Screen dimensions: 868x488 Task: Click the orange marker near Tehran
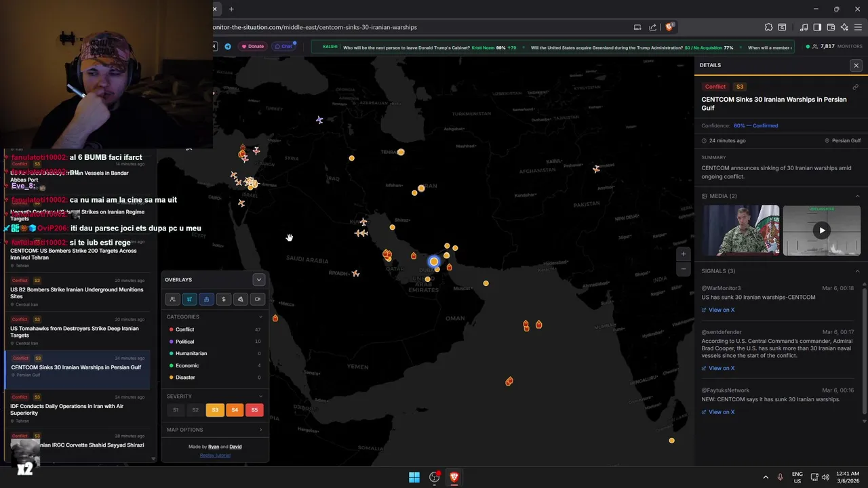pos(401,152)
